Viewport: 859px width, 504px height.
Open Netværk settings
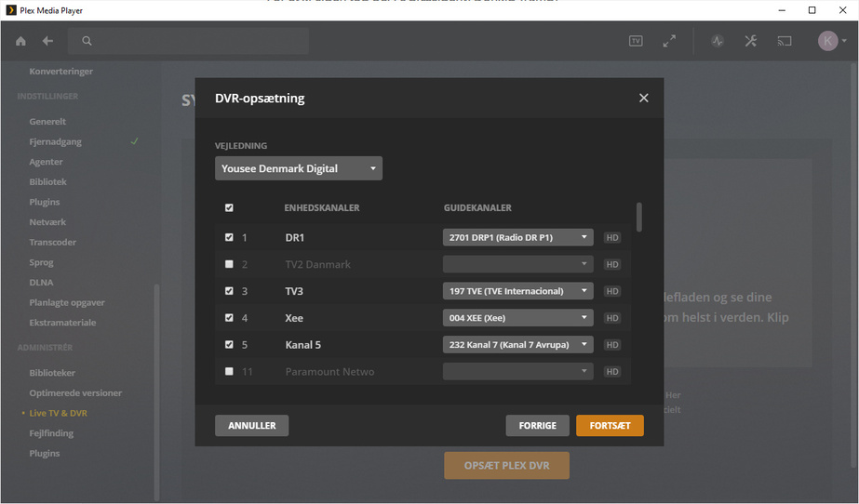click(47, 222)
